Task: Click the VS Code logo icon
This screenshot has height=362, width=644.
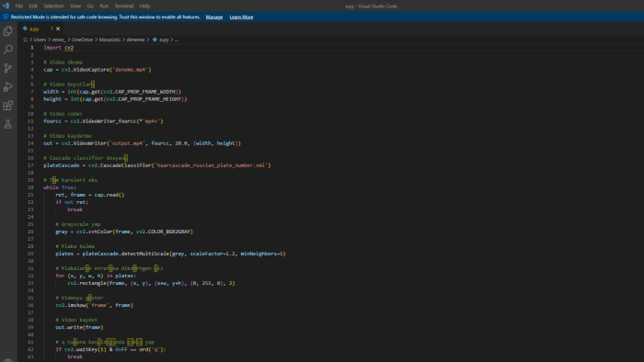Action: click(6, 6)
